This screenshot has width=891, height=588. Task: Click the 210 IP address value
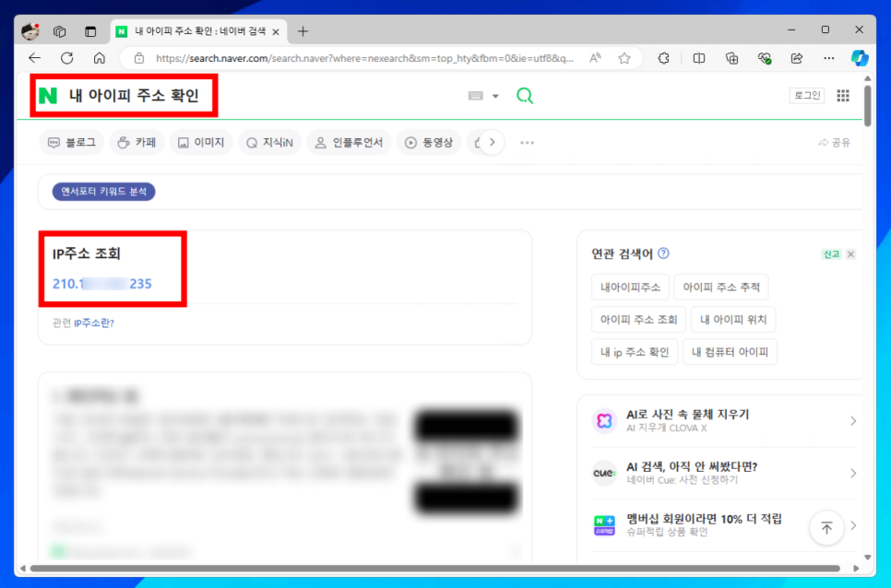[x=102, y=284]
